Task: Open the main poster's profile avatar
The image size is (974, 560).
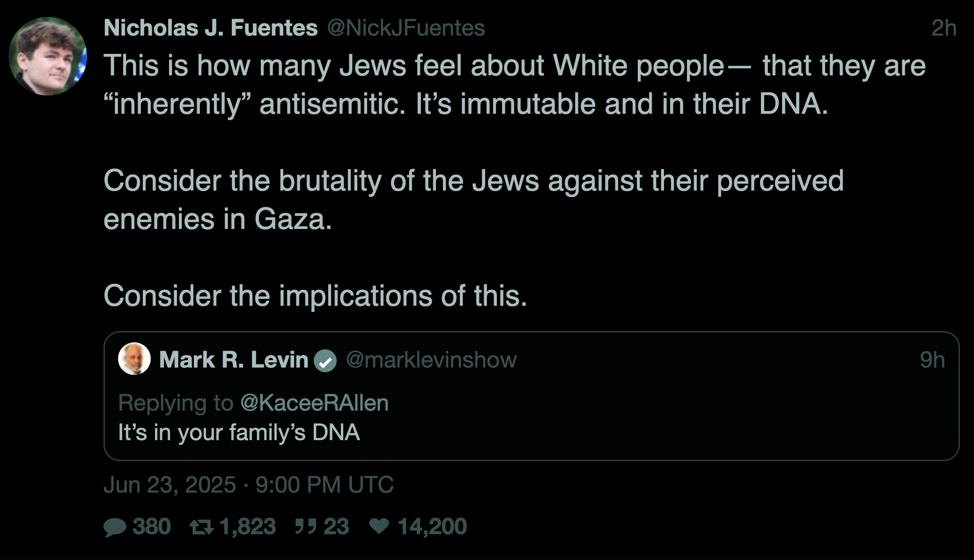Action: click(48, 56)
